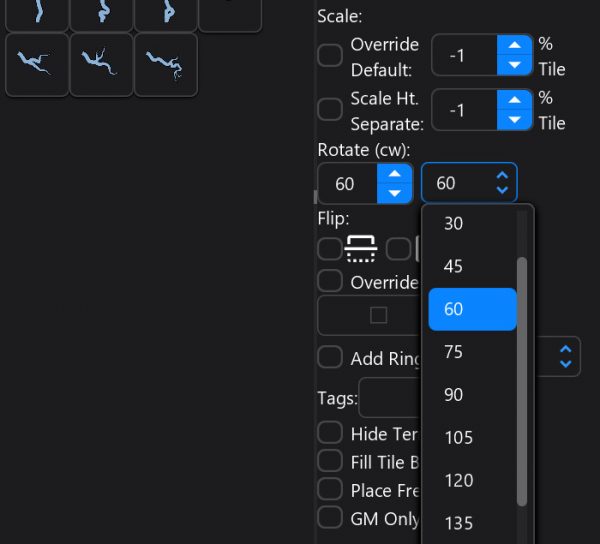Select the first river thumbnail in the bottom row
Image resolution: width=600 pixels, height=544 pixels.
(x=37, y=64)
